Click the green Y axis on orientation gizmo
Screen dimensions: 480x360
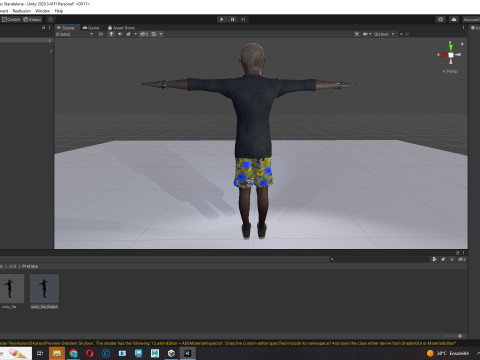click(450, 47)
